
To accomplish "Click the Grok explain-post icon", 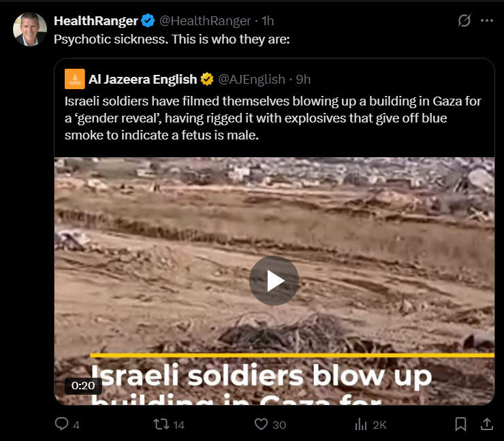I will (464, 20).
